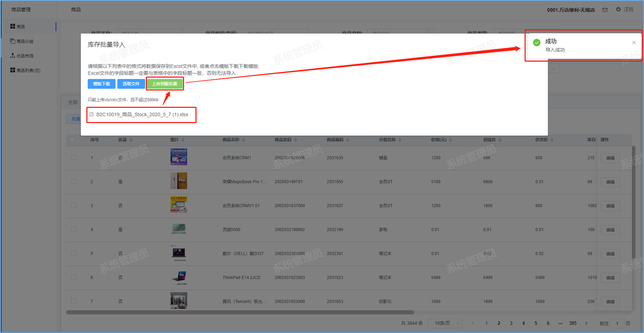Sort by the 划线价 column sort arrows
Screen dimensions: 644x333
pos(500,140)
